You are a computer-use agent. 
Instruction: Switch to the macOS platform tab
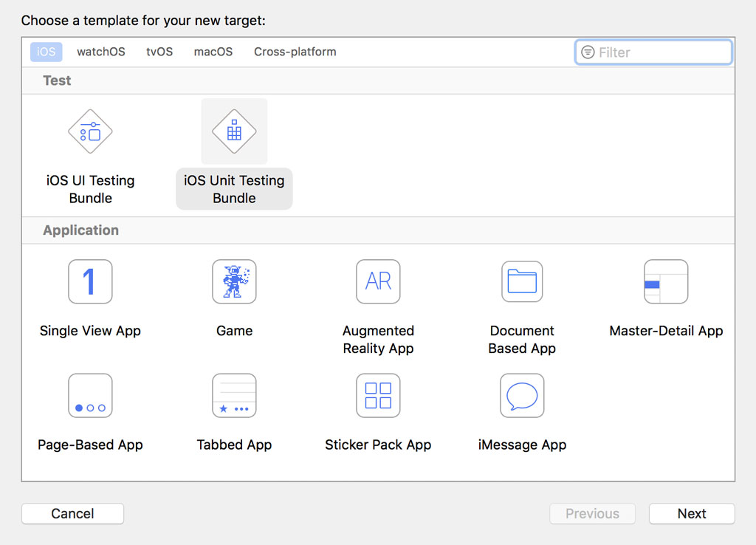point(213,52)
